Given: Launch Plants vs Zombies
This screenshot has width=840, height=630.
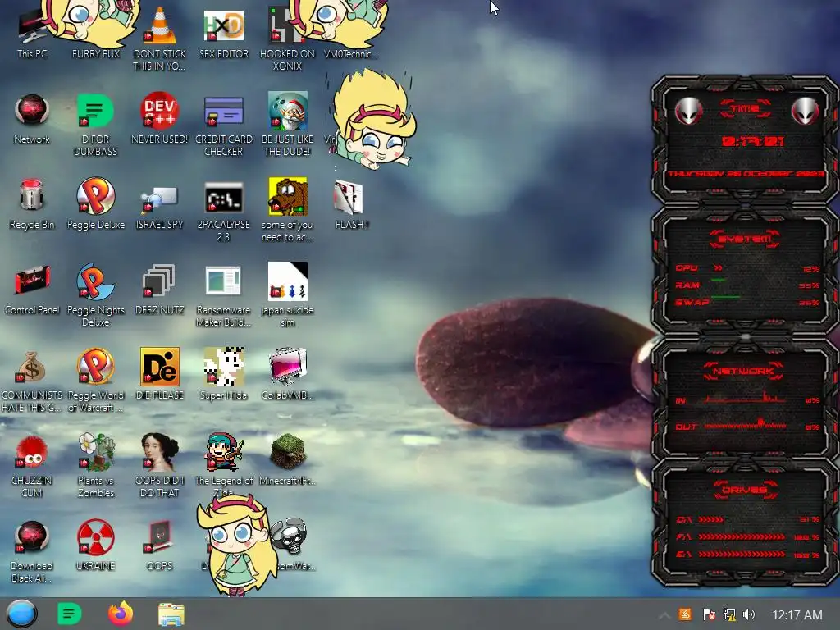Looking at the screenshot, I should 95,464.
